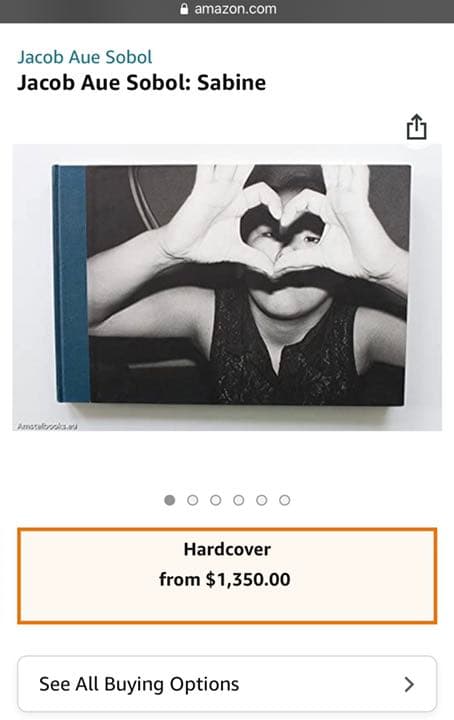Click the amazon.com URL text

pyautogui.click(x=235, y=9)
